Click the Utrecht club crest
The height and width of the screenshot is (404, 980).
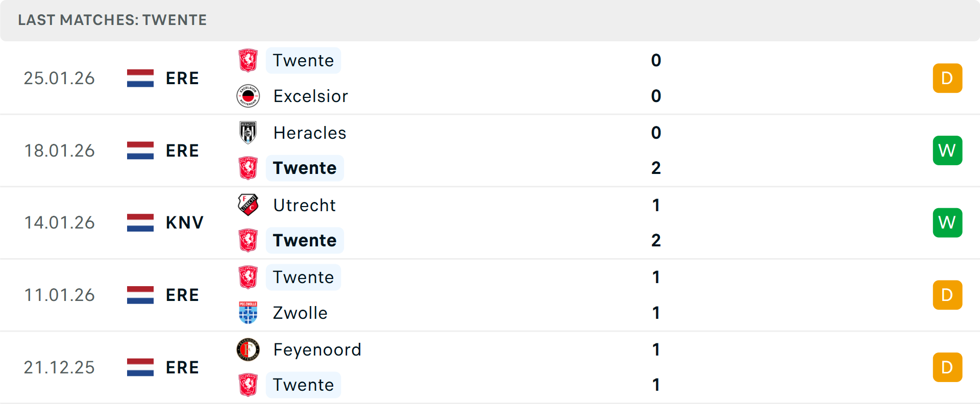pyautogui.click(x=248, y=205)
